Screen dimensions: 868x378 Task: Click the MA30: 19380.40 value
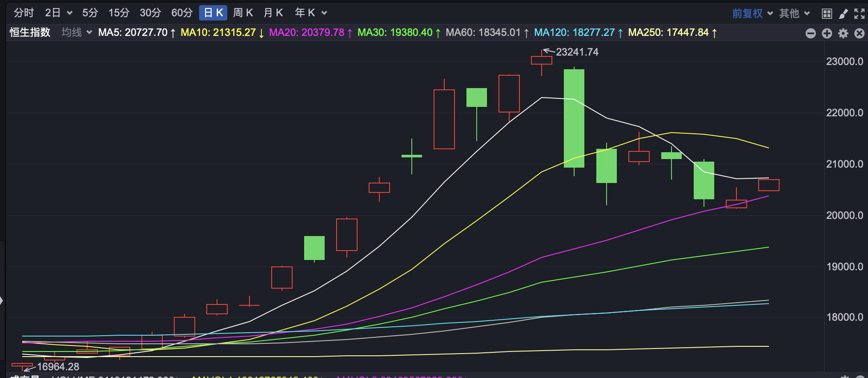click(399, 32)
